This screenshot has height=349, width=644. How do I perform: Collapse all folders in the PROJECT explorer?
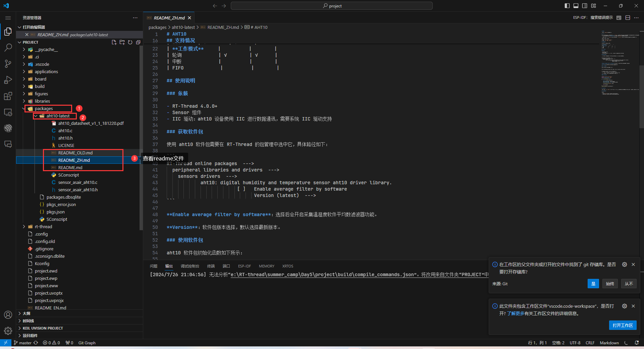coord(138,42)
